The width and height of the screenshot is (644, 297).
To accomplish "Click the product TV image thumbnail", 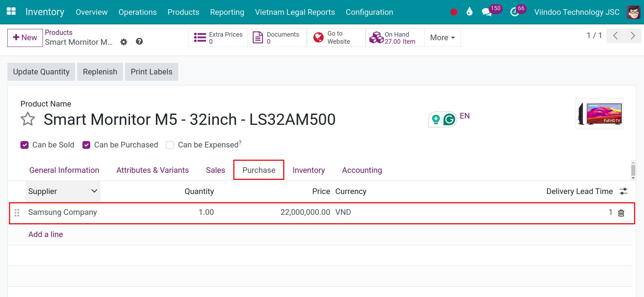I will pos(599,114).
